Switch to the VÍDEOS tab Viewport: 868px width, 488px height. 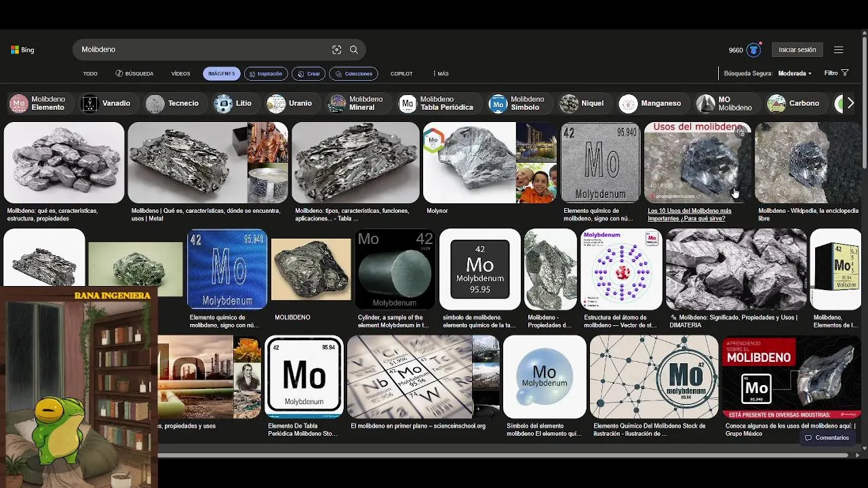point(180,73)
